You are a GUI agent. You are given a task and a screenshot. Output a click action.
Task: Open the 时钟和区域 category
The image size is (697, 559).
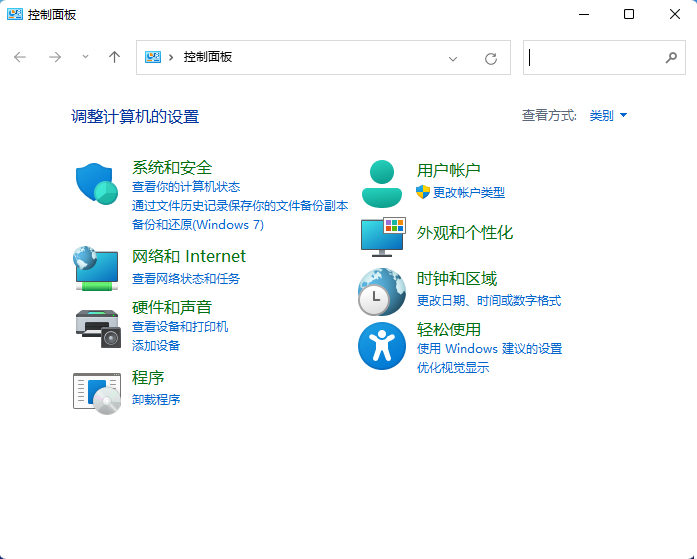(x=457, y=279)
